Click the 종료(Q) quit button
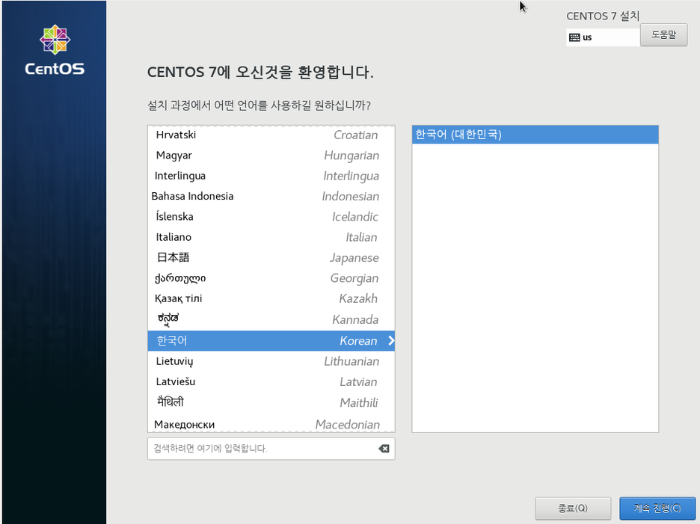 (x=573, y=508)
